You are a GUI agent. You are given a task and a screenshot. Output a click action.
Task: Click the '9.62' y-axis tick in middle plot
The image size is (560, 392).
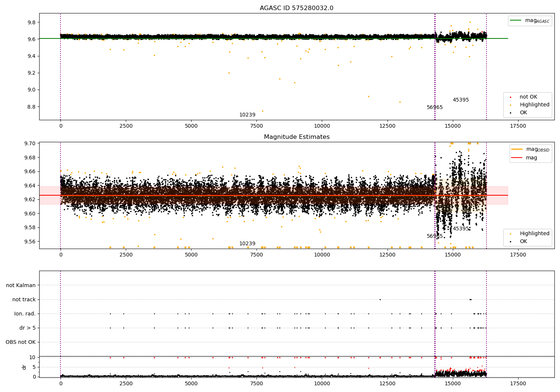tap(30, 200)
